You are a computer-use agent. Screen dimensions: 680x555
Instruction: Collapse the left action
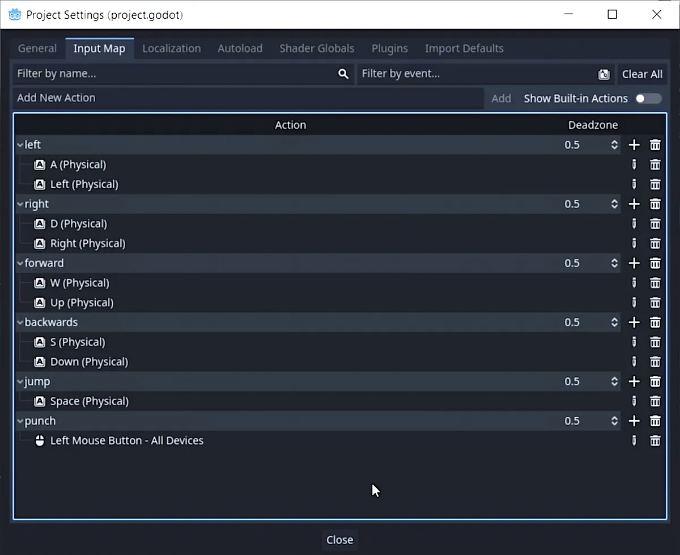pos(20,145)
